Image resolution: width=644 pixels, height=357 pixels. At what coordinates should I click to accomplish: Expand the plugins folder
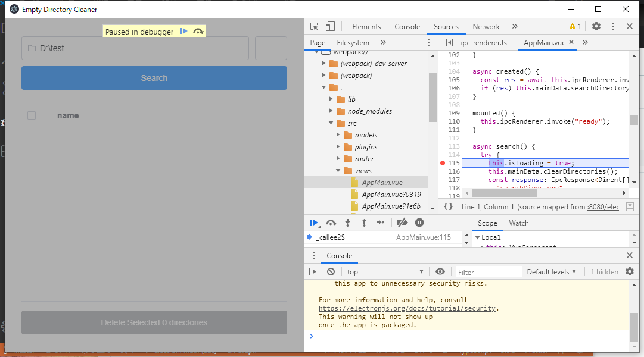pyautogui.click(x=338, y=147)
